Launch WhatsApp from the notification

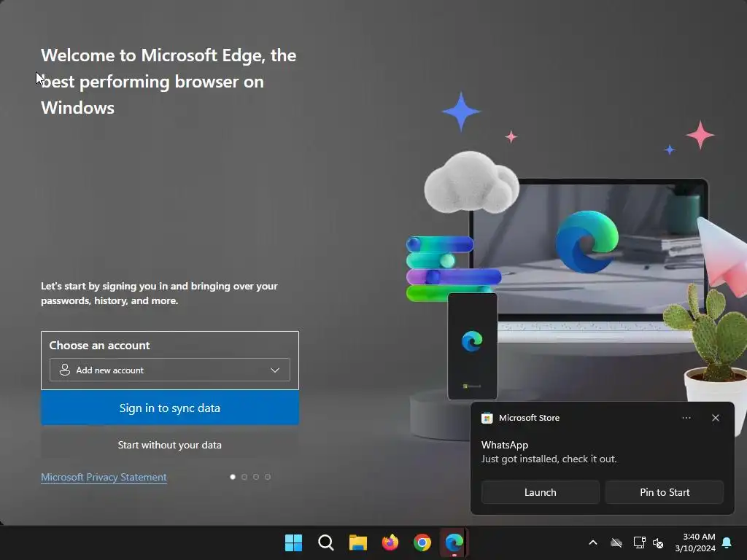pyautogui.click(x=541, y=492)
